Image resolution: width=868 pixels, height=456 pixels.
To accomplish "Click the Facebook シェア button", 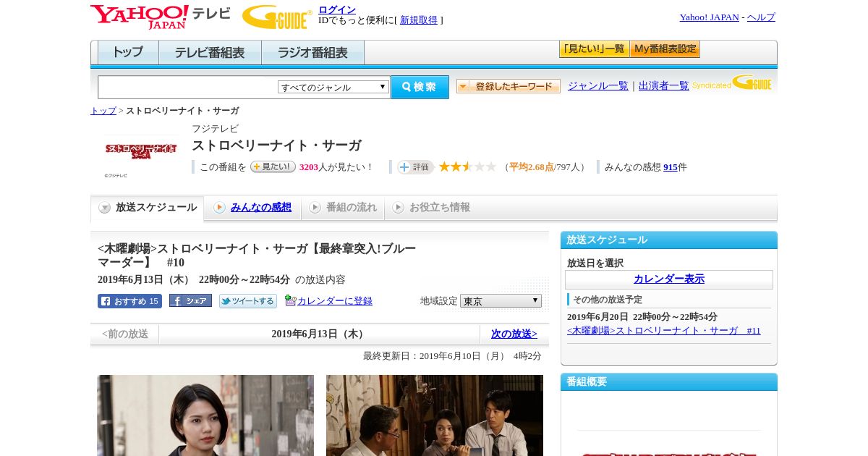I will tap(190, 300).
